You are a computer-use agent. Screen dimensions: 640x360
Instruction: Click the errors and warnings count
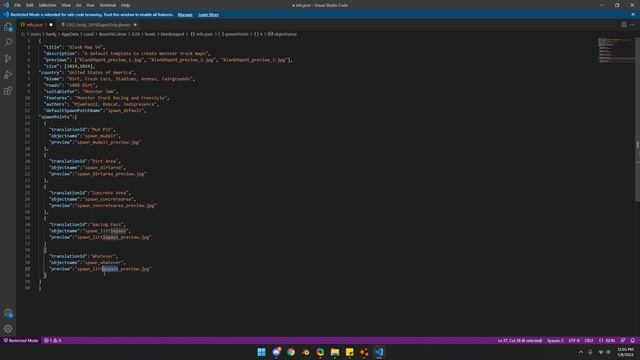coord(52,340)
